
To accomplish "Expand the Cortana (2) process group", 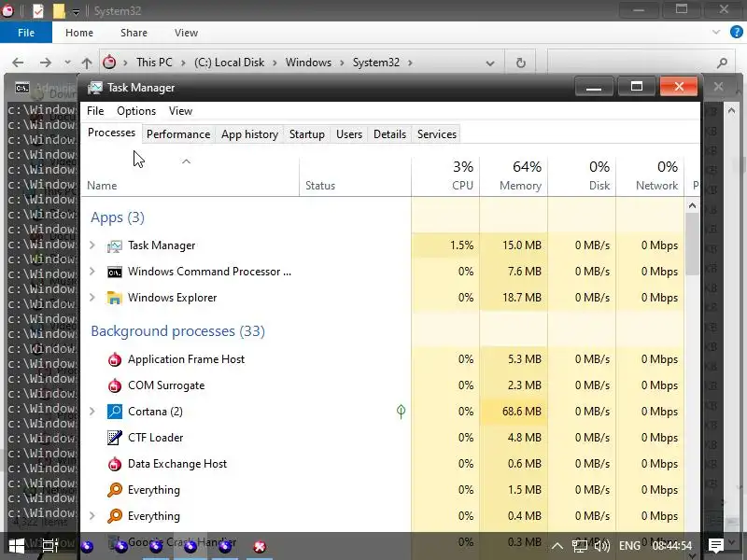I will pyautogui.click(x=92, y=412).
